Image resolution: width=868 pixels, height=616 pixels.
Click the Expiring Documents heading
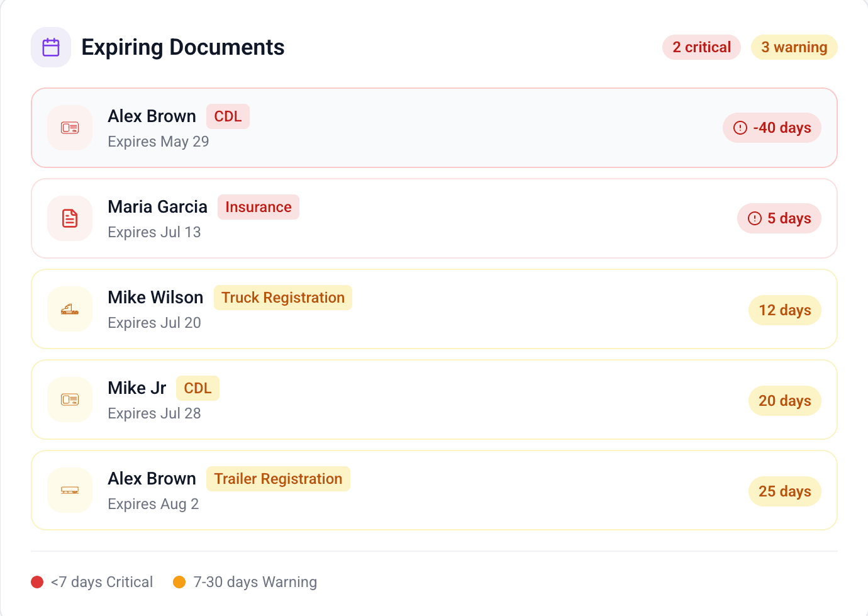pyautogui.click(x=183, y=47)
